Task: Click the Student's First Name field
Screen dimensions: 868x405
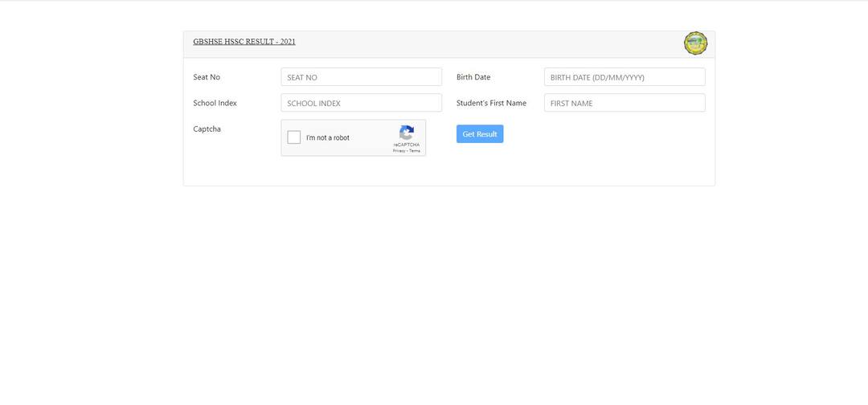Action: click(x=624, y=103)
